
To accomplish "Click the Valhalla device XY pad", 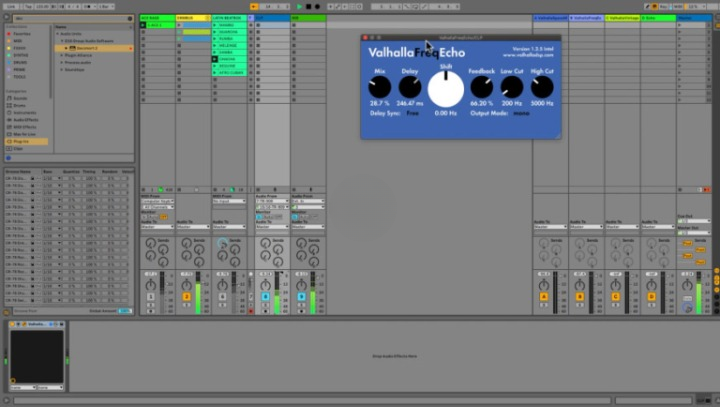I will pos(37,356).
